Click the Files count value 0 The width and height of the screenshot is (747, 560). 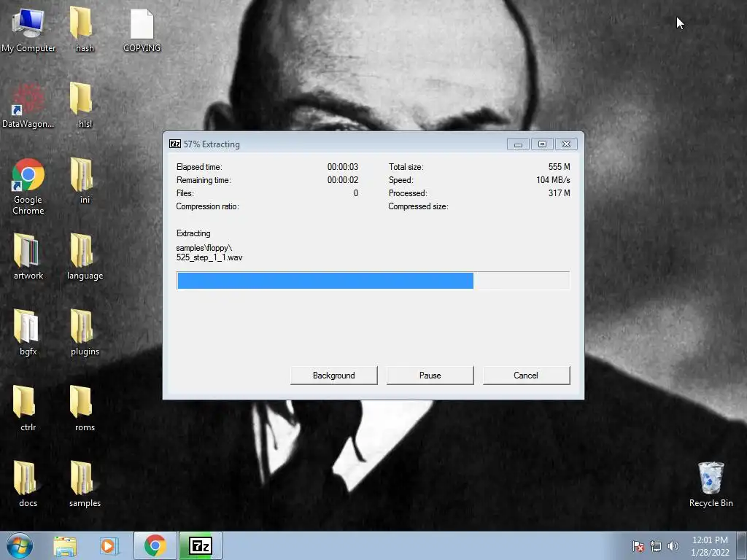[x=356, y=193]
